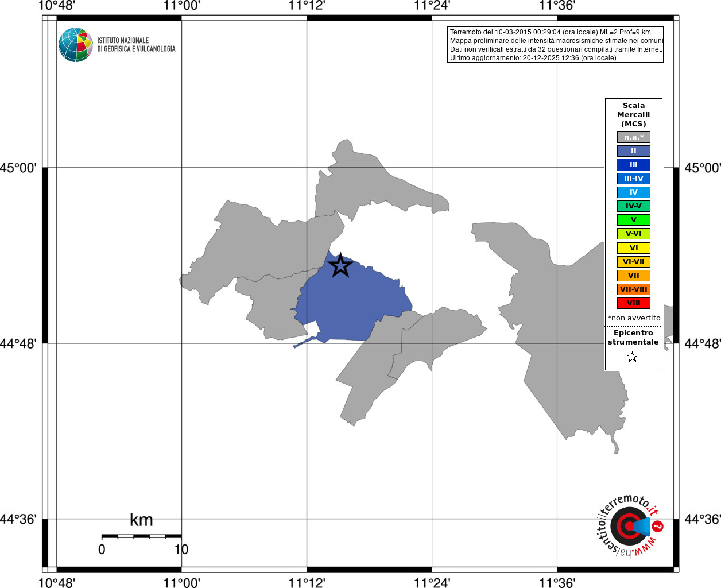Select the n.a.* gray legend swatch

pyautogui.click(x=634, y=137)
